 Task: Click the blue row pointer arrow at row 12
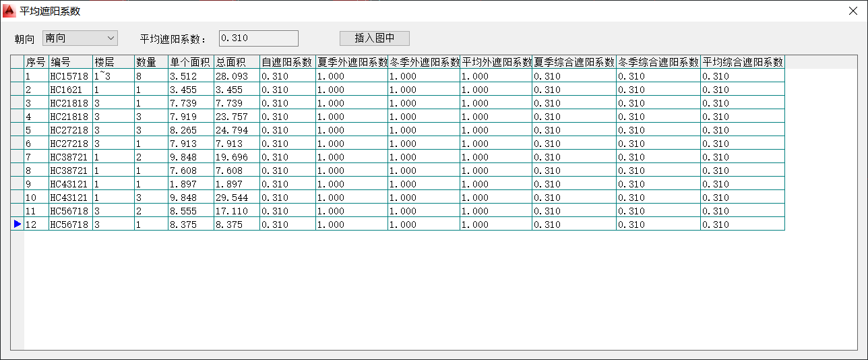(17, 224)
